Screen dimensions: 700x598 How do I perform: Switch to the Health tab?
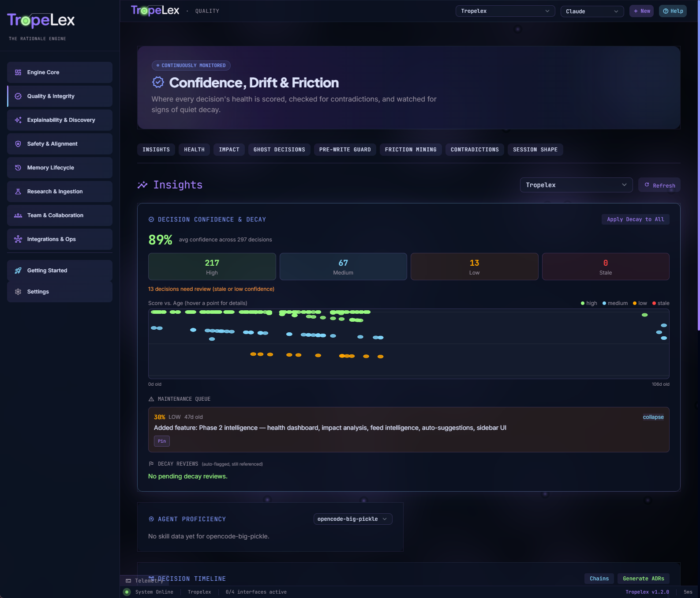(x=194, y=150)
